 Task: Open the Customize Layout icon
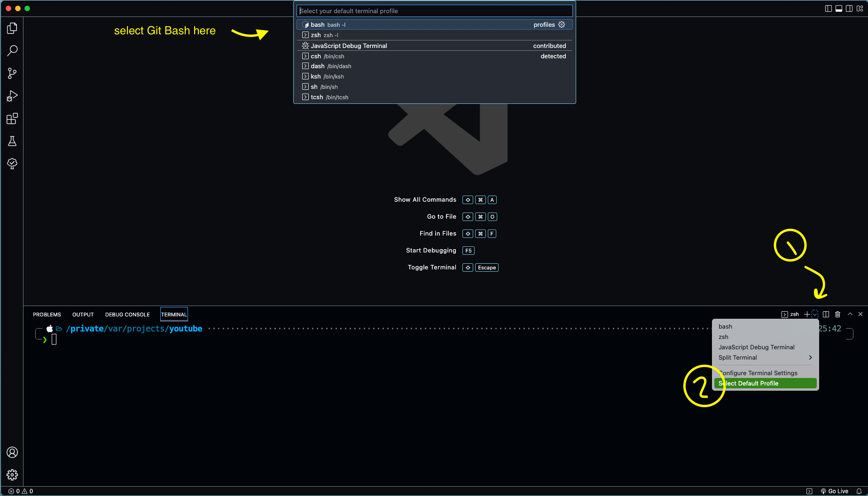click(860, 8)
